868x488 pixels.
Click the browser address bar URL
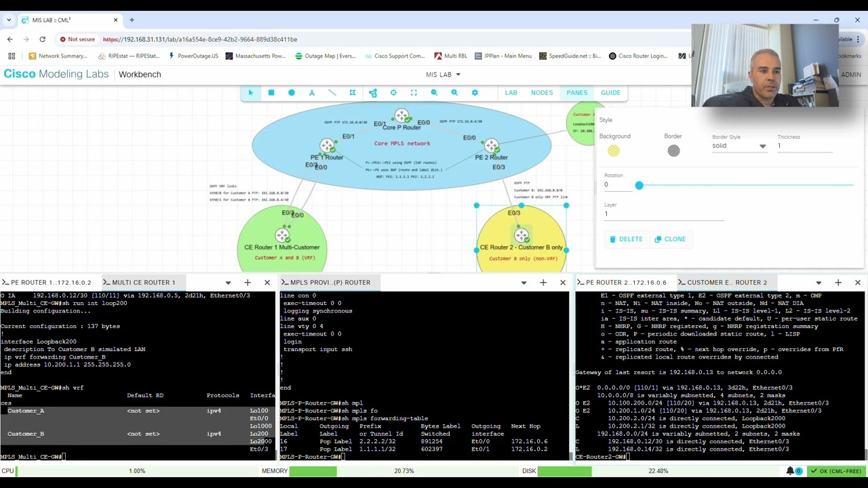(200, 39)
